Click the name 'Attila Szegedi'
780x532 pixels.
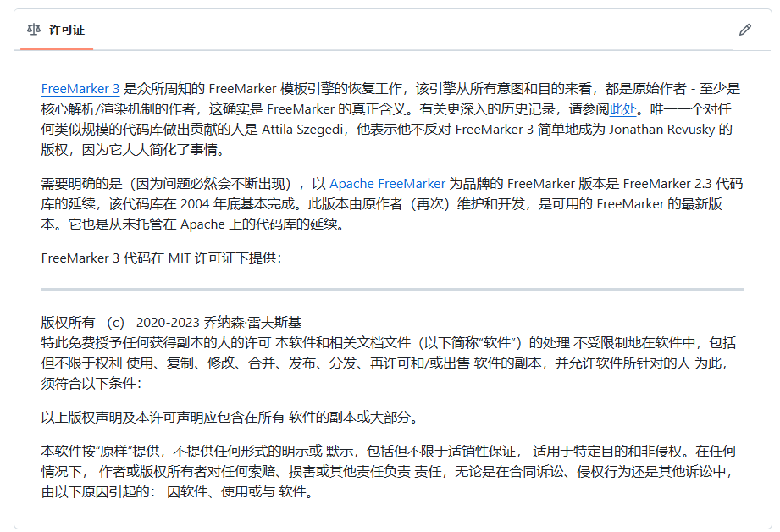(302, 130)
